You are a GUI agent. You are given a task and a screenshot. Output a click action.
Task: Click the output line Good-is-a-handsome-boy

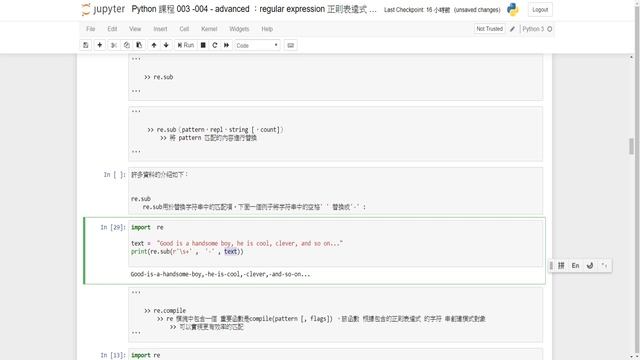tap(220, 274)
